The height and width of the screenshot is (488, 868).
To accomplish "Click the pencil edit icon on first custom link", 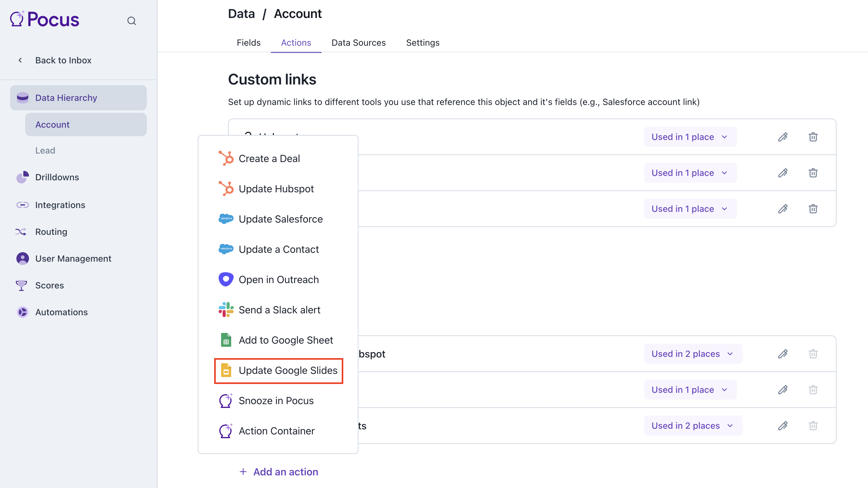I will click(x=782, y=137).
